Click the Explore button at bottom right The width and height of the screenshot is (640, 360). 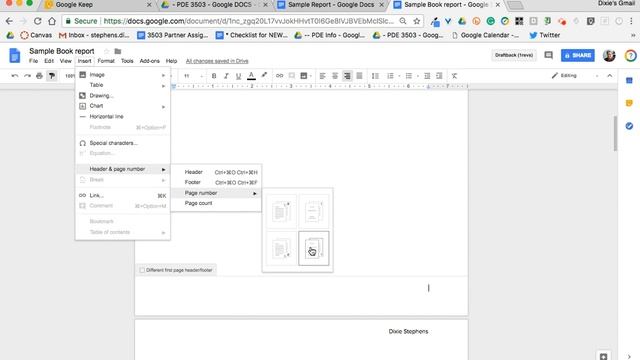604,356
